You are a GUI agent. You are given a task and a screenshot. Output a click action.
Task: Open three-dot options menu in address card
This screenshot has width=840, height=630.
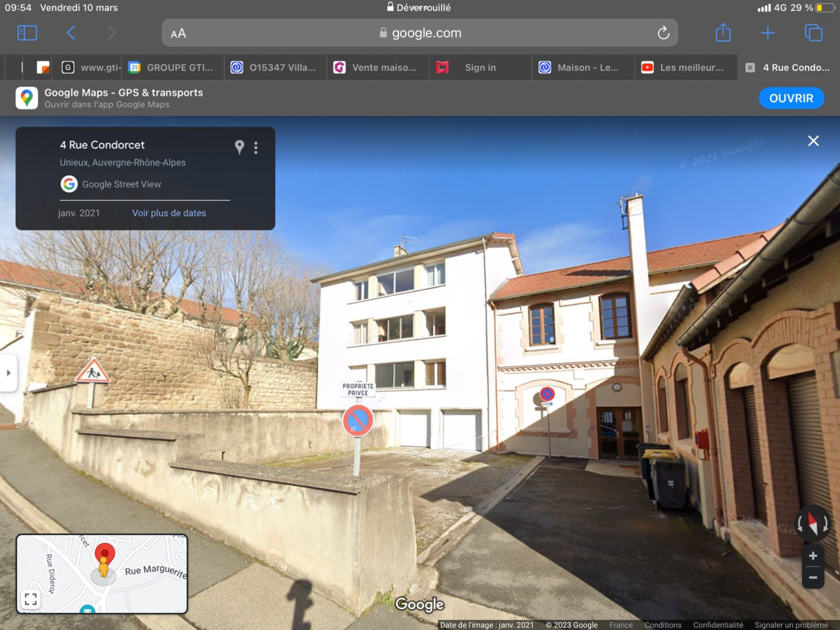pyautogui.click(x=256, y=148)
